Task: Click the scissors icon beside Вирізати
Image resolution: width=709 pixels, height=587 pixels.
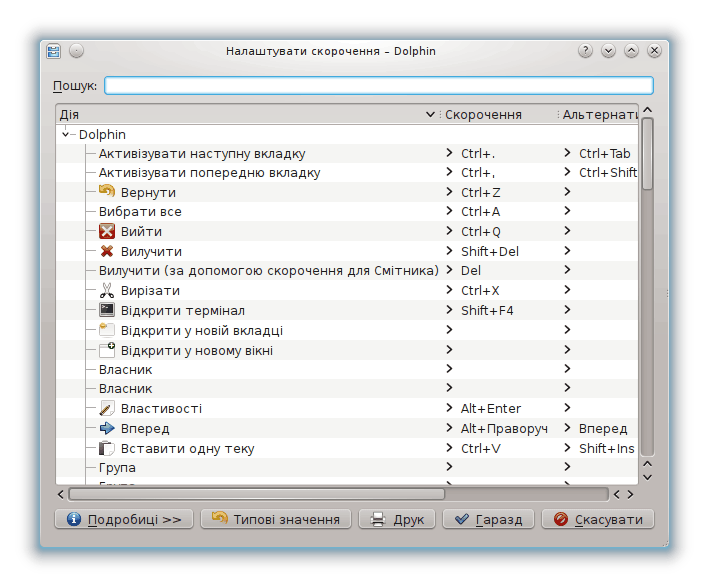Action: tap(107, 290)
